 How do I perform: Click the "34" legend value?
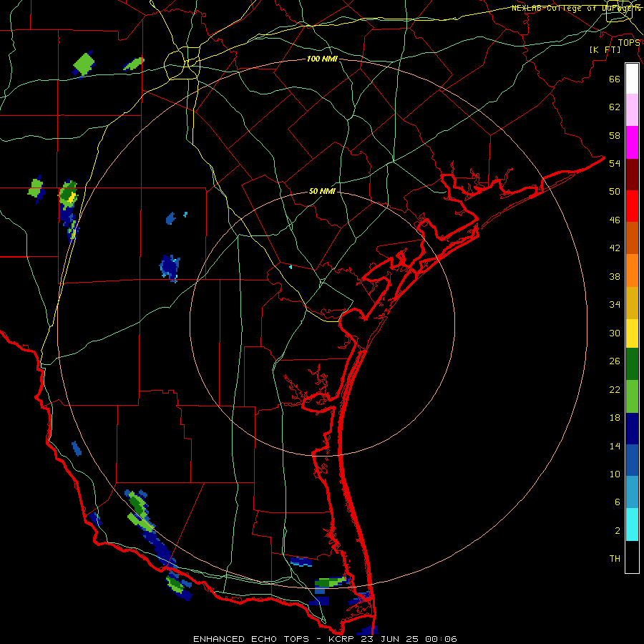click(615, 304)
